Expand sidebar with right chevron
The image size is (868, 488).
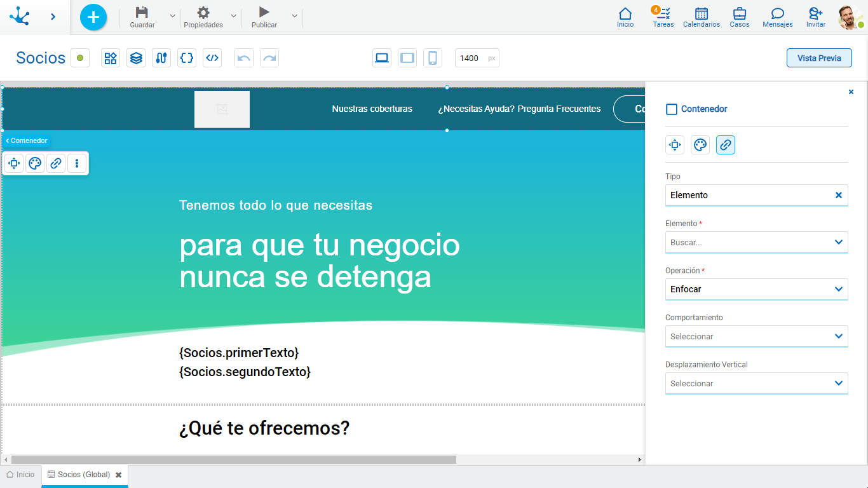click(x=53, y=17)
